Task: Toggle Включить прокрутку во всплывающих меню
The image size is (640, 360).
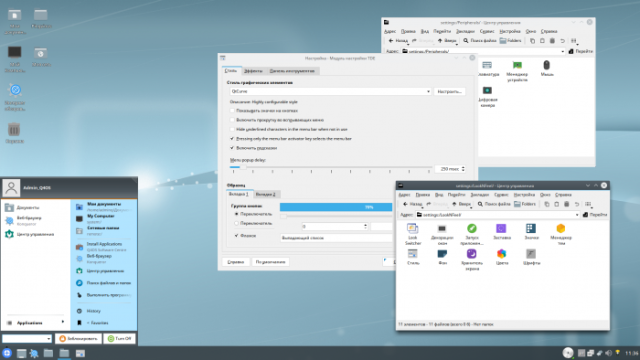Action: pos(232,120)
